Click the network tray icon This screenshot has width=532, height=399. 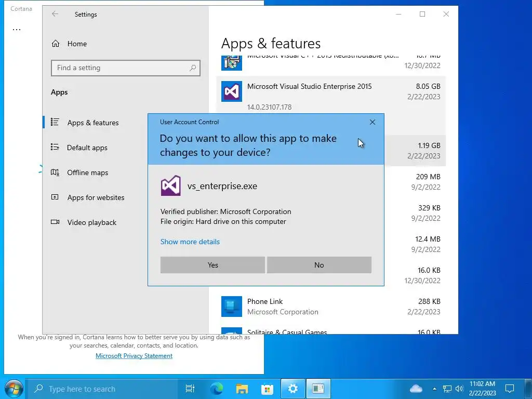pyautogui.click(x=447, y=389)
